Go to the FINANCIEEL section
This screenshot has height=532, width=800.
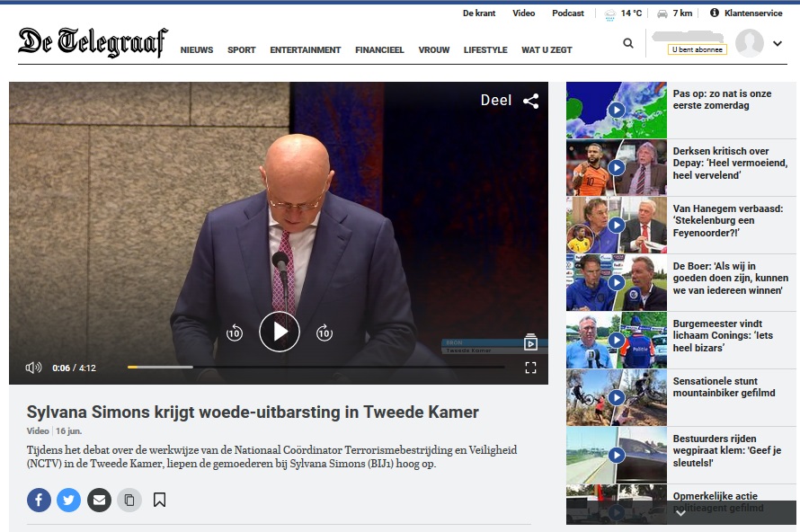coord(379,50)
